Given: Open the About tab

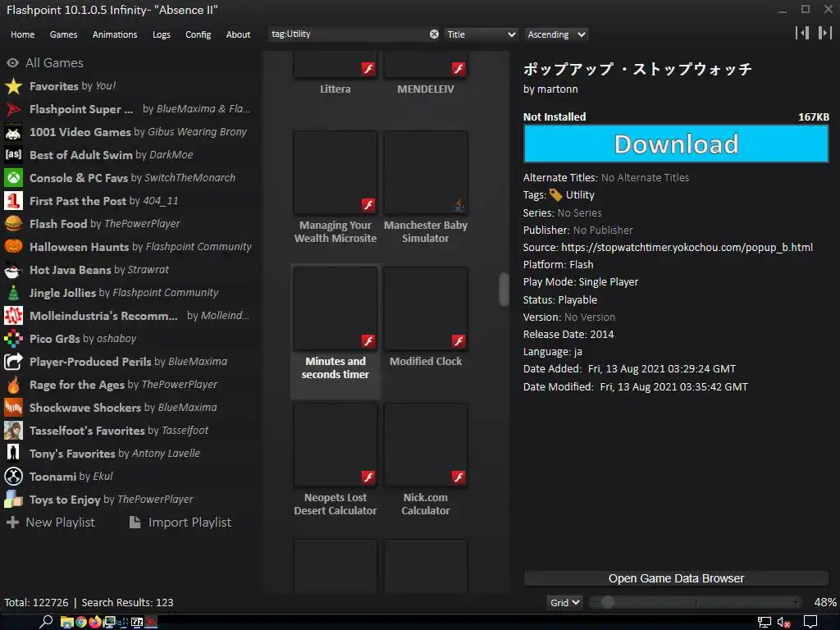Looking at the screenshot, I should click(238, 34).
